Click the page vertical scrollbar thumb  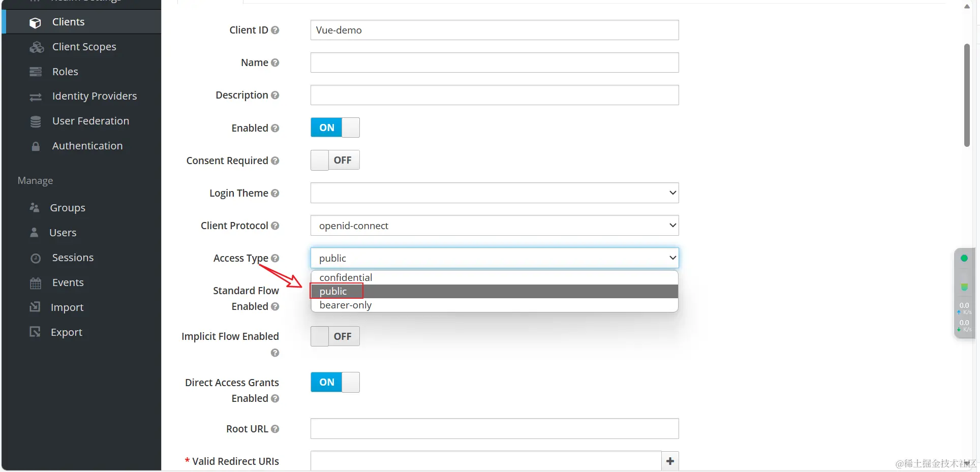pyautogui.click(x=967, y=96)
